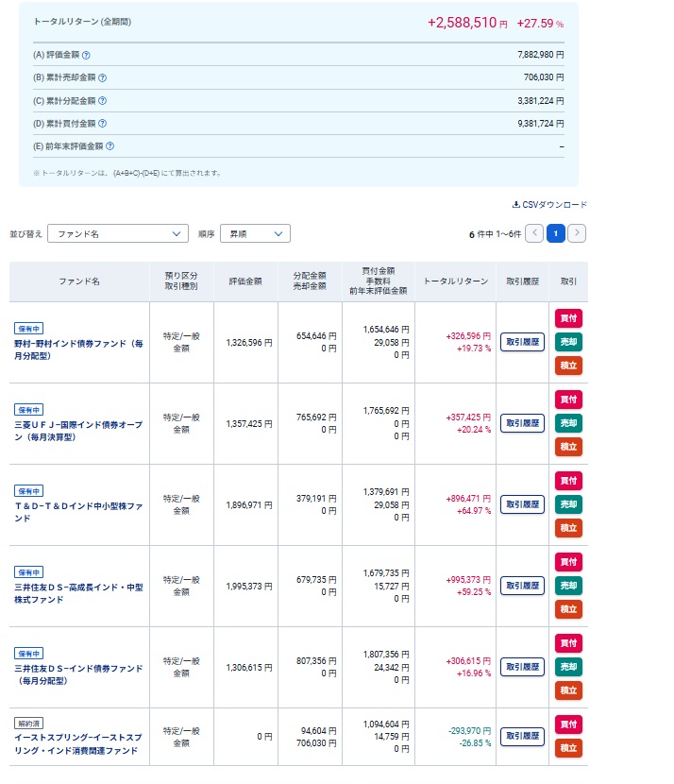
Task: Show help for 累計買付金額
Action: coord(102,124)
